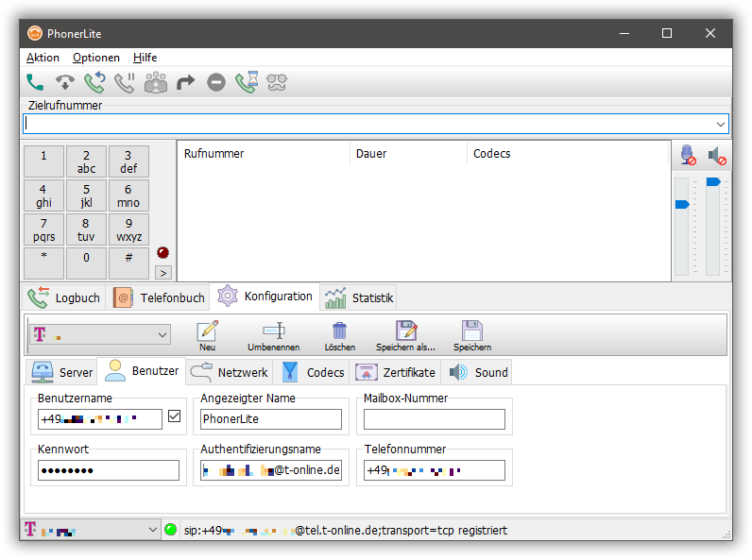Image resolution: width=752 pixels, height=560 pixels.
Task: Click the green call handset icon
Action: [x=35, y=82]
